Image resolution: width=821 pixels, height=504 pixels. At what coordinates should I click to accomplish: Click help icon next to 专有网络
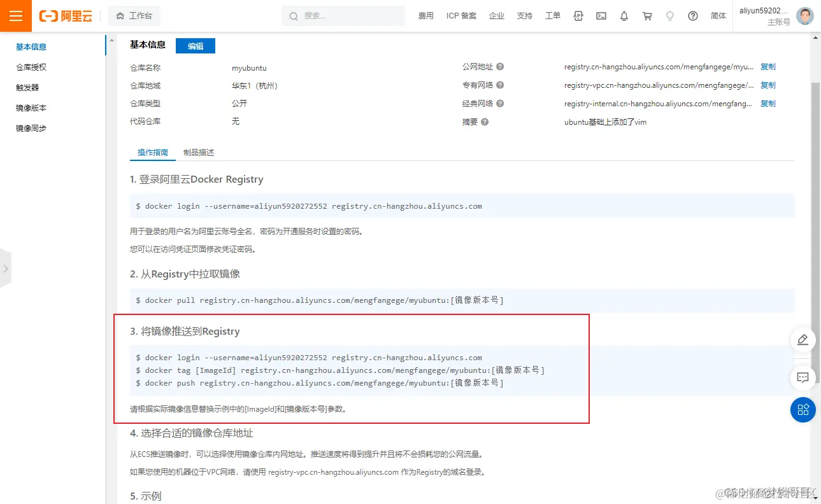pos(500,85)
